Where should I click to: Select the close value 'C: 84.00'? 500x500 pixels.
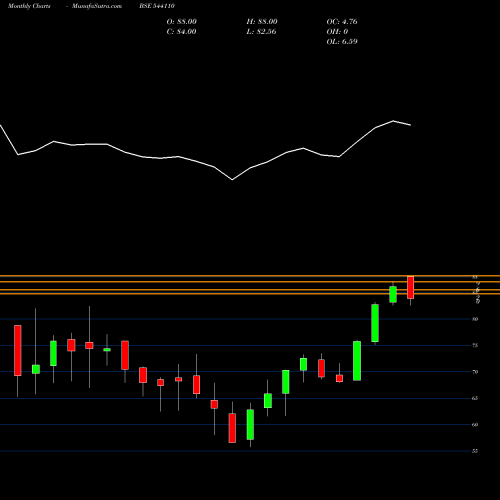pyautogui.click(x=181, y=32)
